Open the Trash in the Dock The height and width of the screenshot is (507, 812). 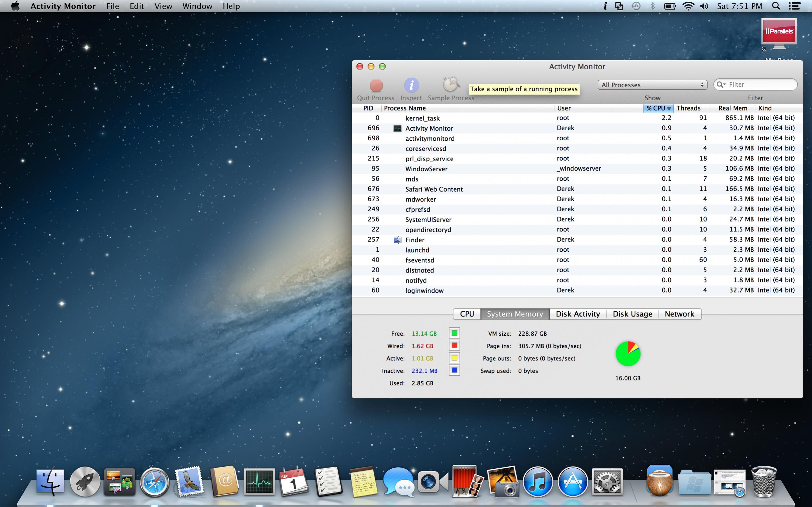pos(764,482)
